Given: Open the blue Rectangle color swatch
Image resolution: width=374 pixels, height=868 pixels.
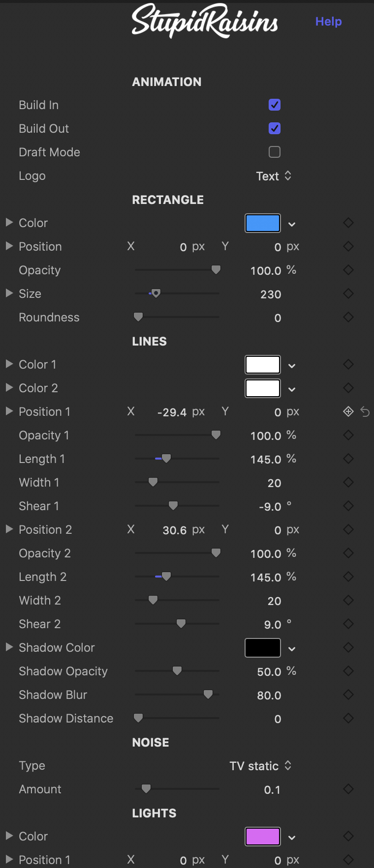Looking at the screenshot, I should (263, 223).
